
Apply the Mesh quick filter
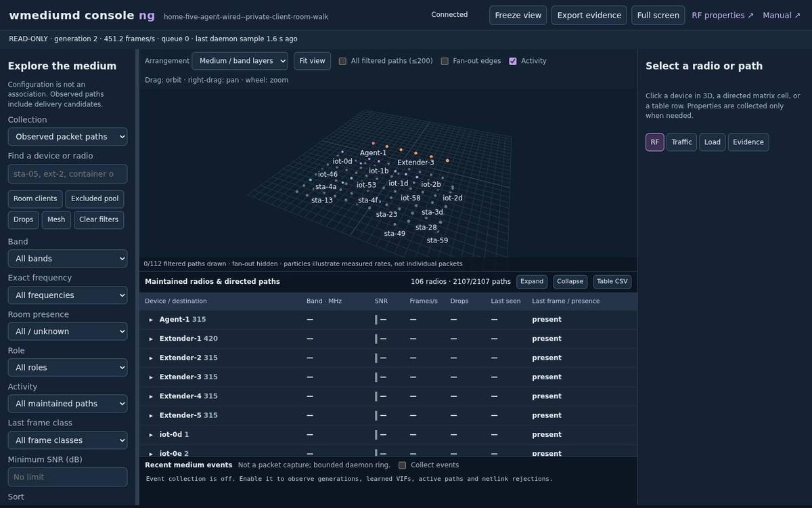point(56,219)
